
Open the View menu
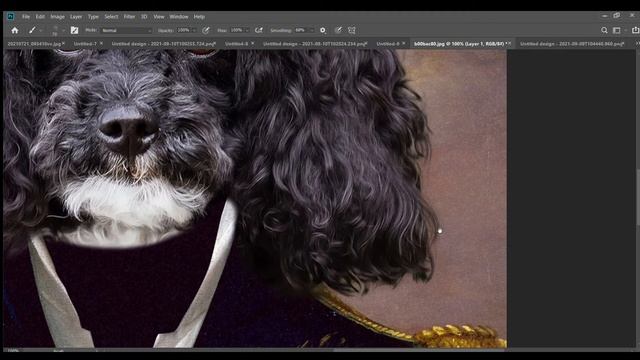[159, 17]
